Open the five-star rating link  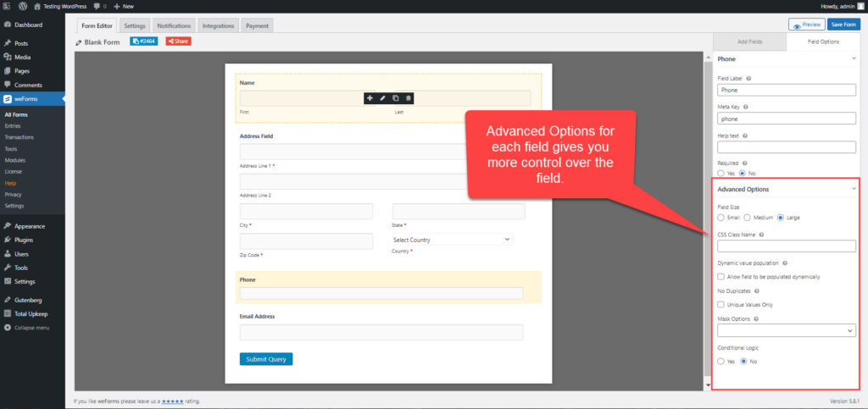pyautogui.click(x=173, y=401)
